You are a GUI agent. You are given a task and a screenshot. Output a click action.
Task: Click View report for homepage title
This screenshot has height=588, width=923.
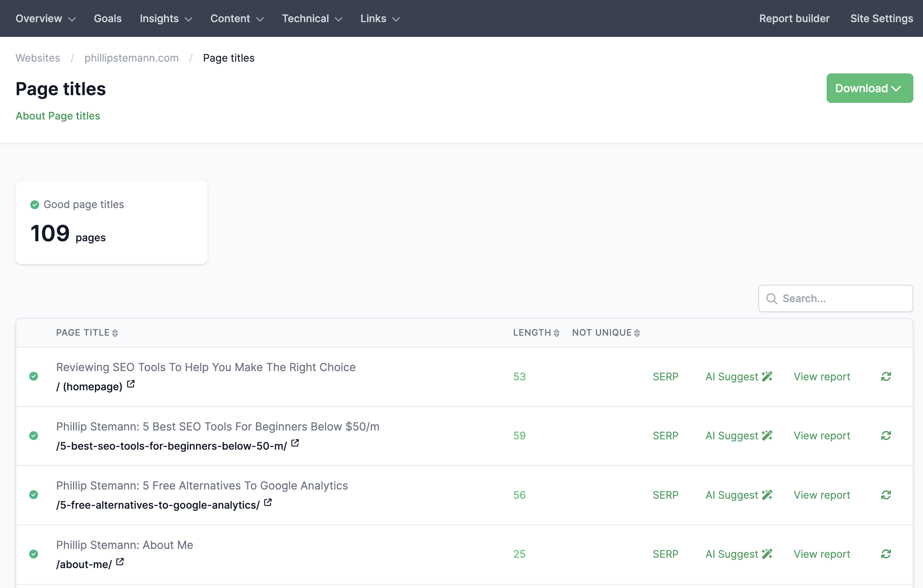tap(821, 376)
